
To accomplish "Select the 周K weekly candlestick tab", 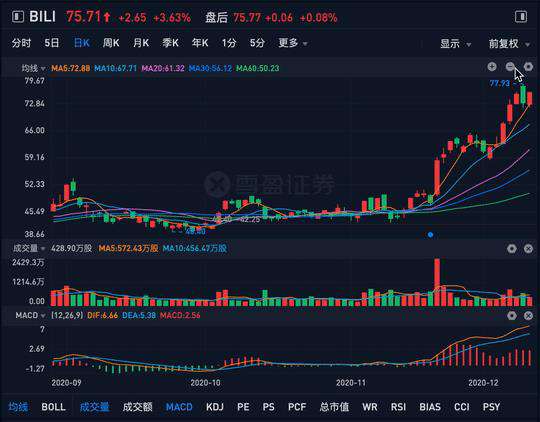I will point(111,43).
